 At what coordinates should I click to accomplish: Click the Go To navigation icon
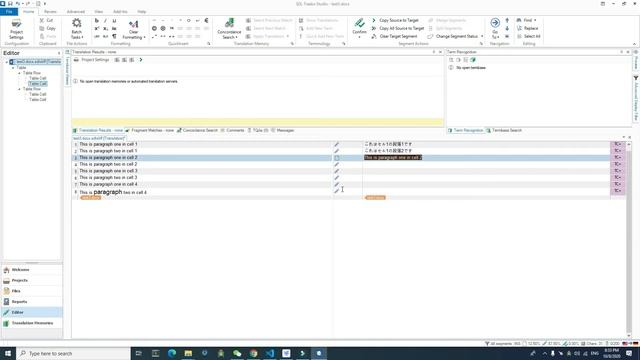coord(495,23)
